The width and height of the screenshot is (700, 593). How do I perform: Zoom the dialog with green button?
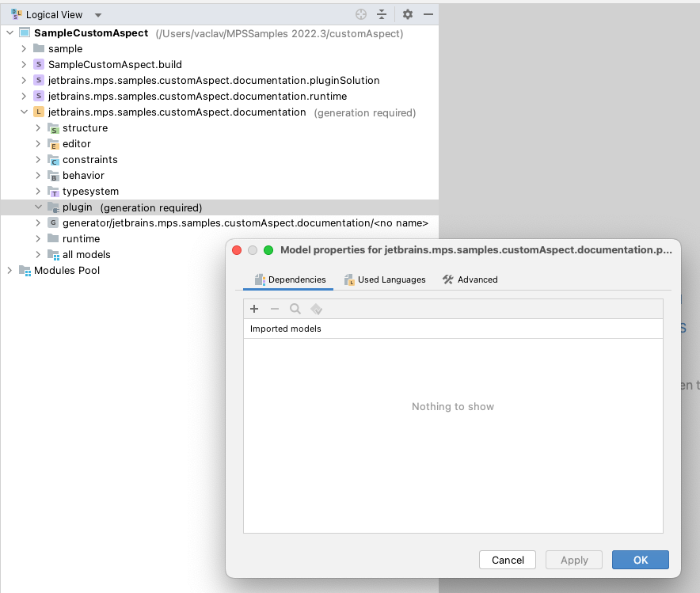268,250
